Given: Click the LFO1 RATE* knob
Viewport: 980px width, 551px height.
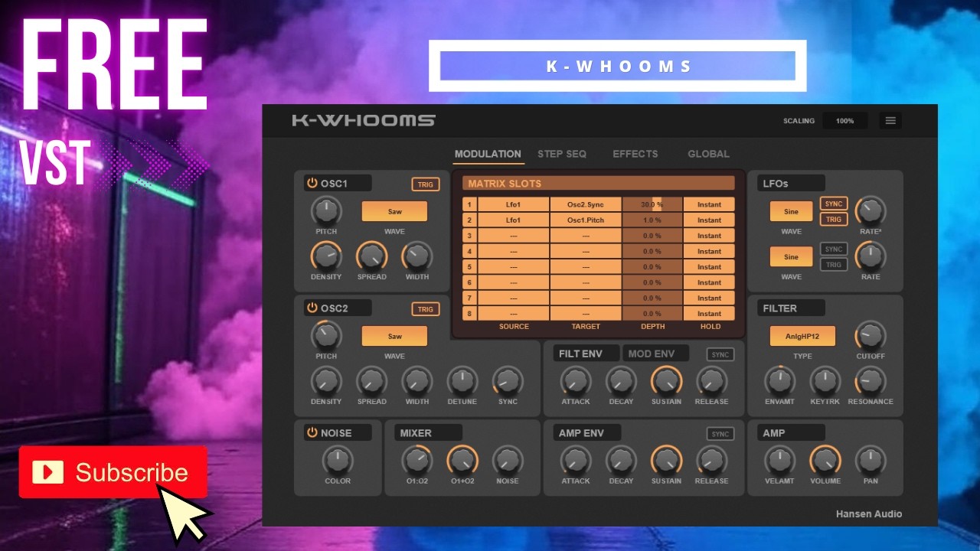Looking at the screenshot, I should click(871, 210).
